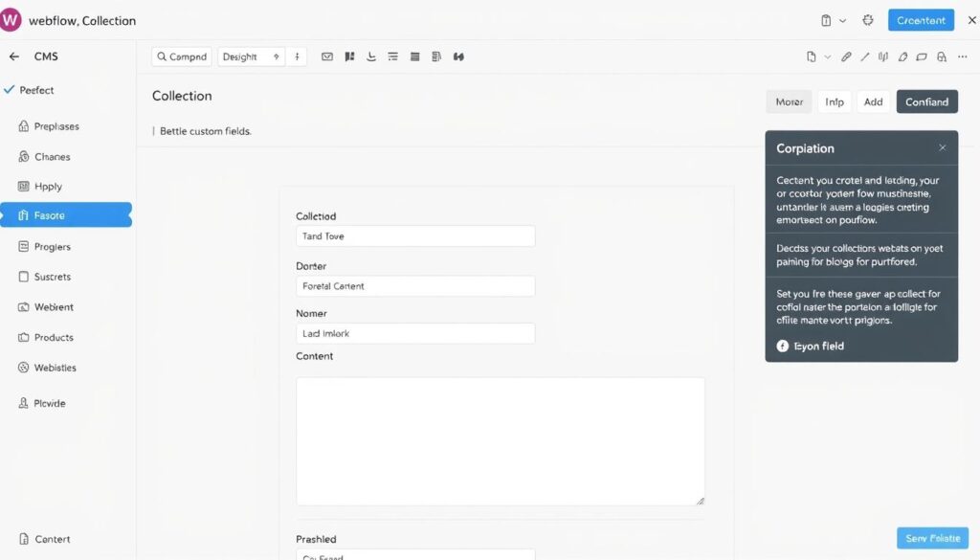Click the Webirent sidebar icon
This screenshot has height=560, width=980.
point(23,307)
